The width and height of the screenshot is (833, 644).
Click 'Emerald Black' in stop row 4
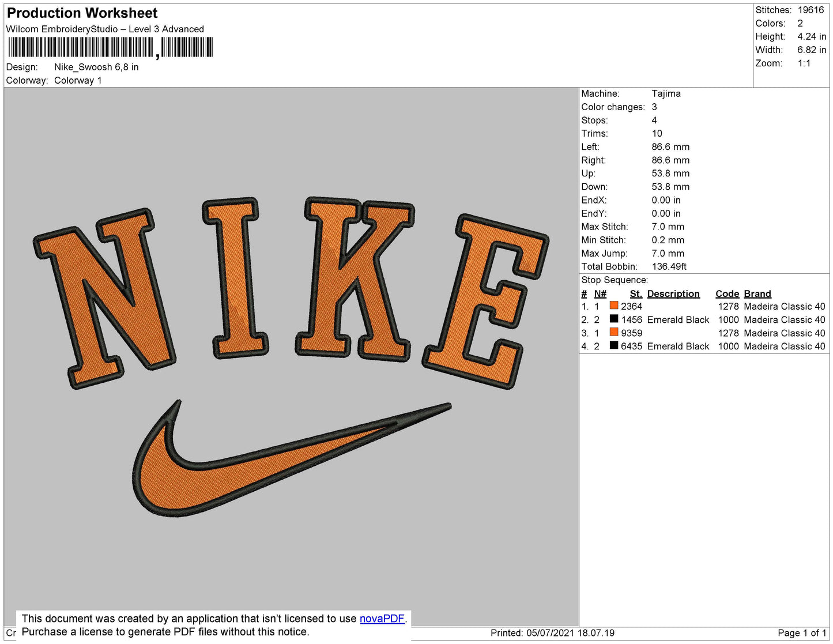pyautogui.click(x=678, y=346)
